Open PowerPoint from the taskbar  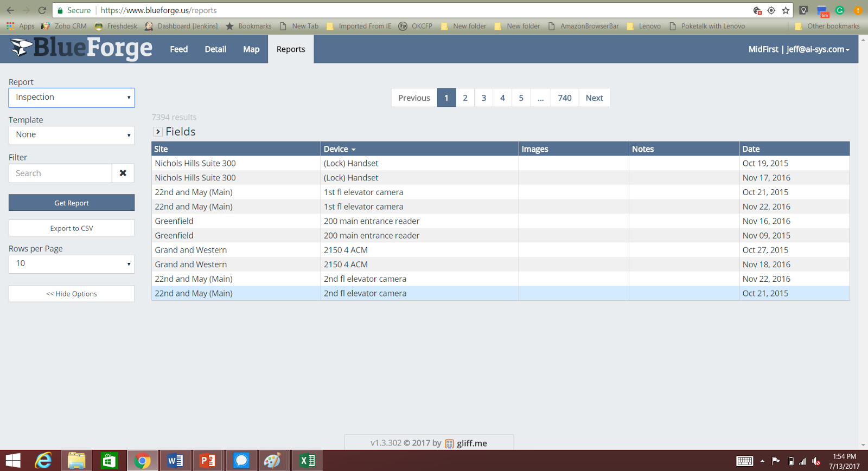coord(208,461)
